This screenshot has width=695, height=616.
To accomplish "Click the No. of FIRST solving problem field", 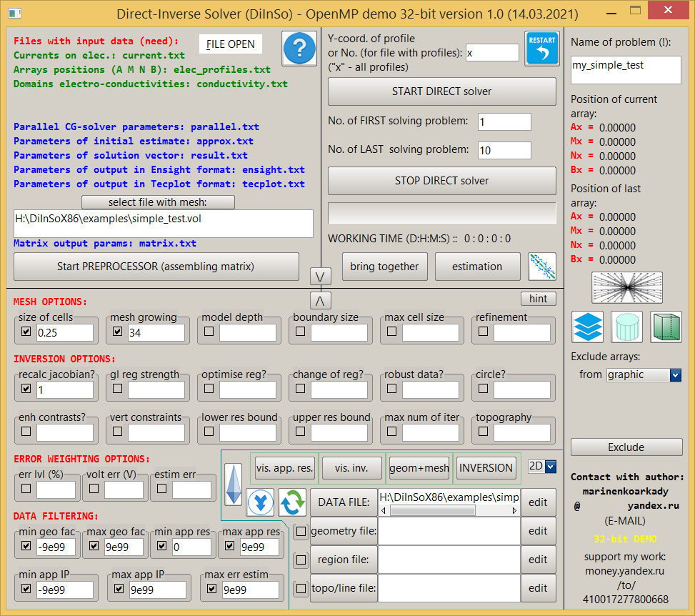I will pyautogui.click(x=504, y=122).
